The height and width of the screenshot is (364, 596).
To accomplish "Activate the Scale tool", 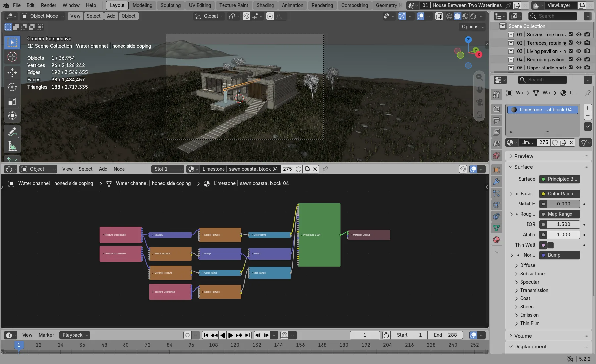I will click(12, 101).
